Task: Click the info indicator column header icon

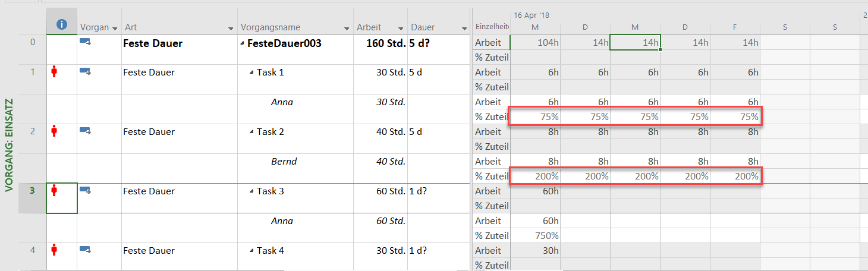Action: pos(62,25)
